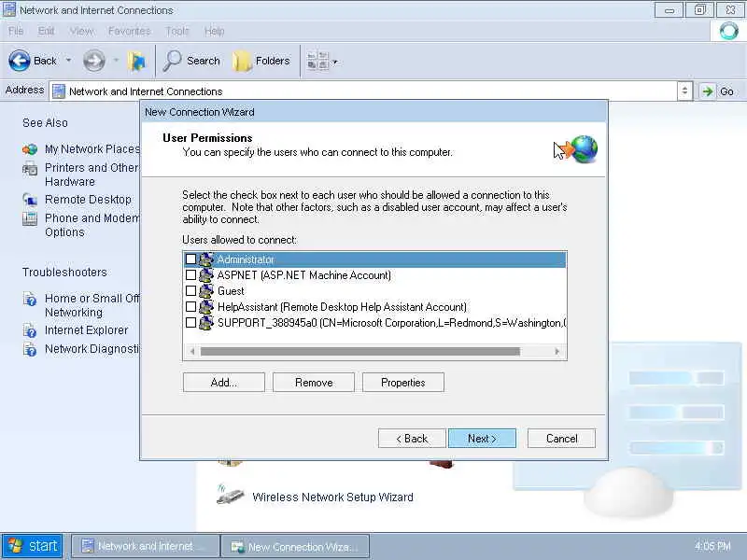
Task: Switch to Network and Internet taskbar button
Action: pos(145,546)
